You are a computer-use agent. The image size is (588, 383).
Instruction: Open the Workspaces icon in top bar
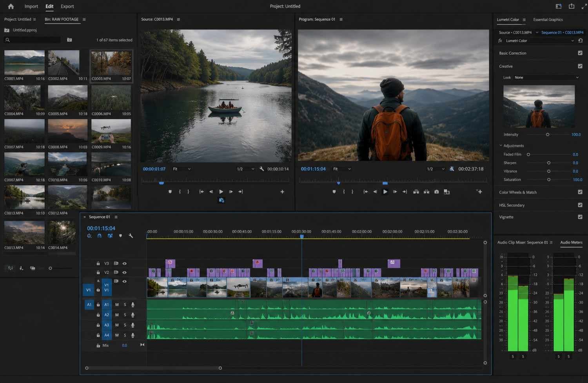coord(558,6)
